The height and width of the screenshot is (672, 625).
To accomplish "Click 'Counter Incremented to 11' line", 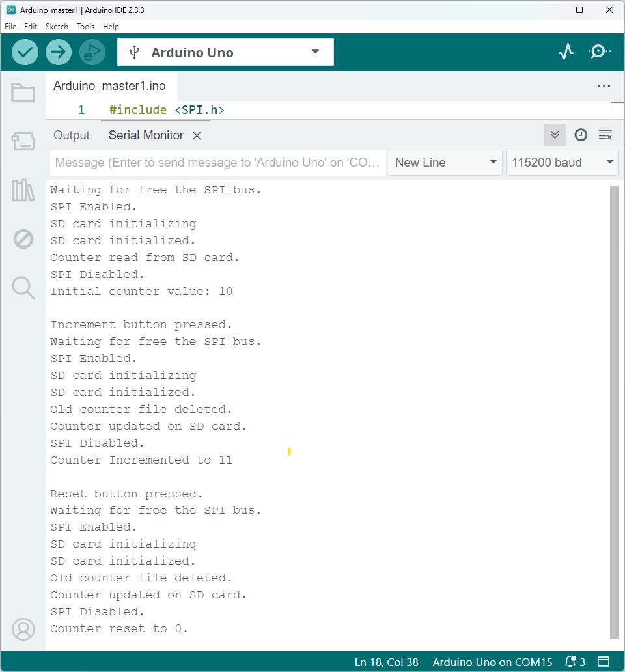I will click(141, 460).
